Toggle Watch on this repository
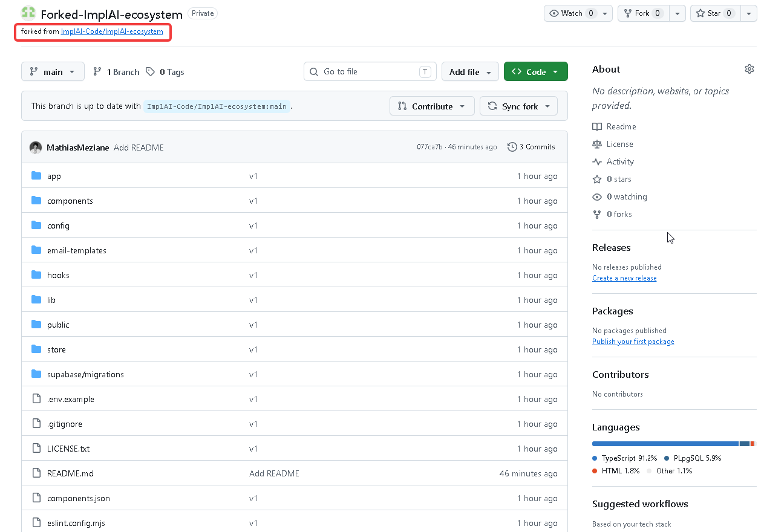The height and width of the screenshot is (532, 764). (x=572, y=13)
